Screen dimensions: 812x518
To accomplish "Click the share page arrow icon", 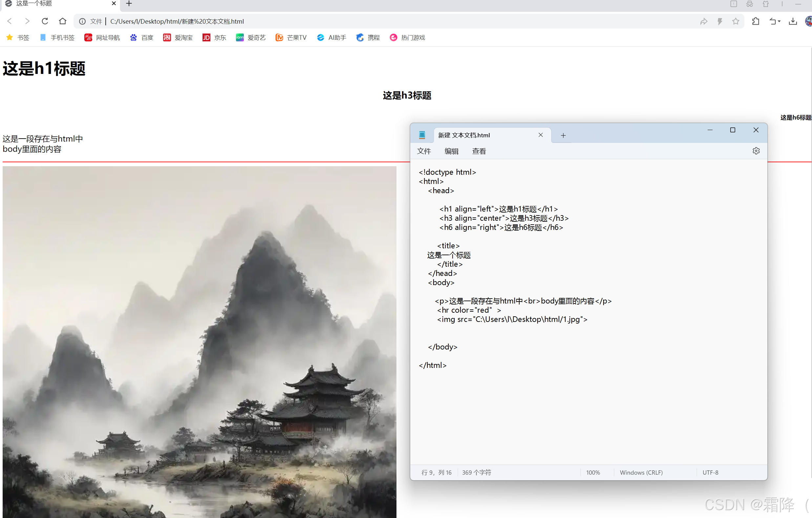I will [x=703, y=22].
